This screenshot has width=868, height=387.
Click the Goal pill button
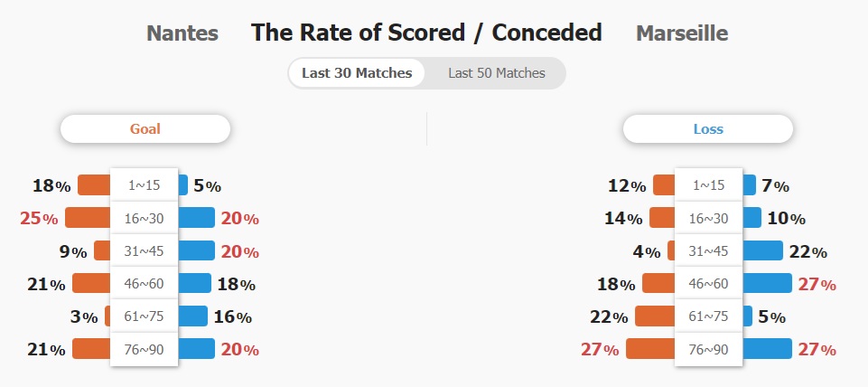click(x=145, y=129)
